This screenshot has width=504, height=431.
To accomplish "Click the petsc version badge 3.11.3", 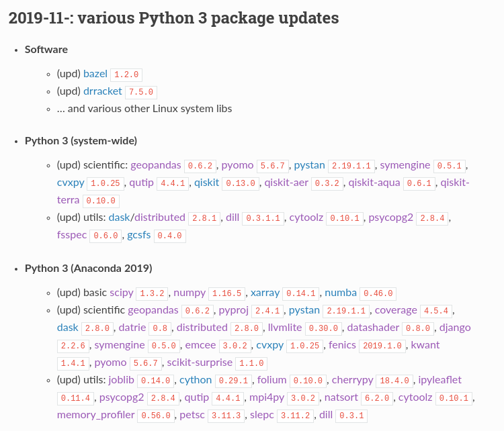I will point(226,416).
